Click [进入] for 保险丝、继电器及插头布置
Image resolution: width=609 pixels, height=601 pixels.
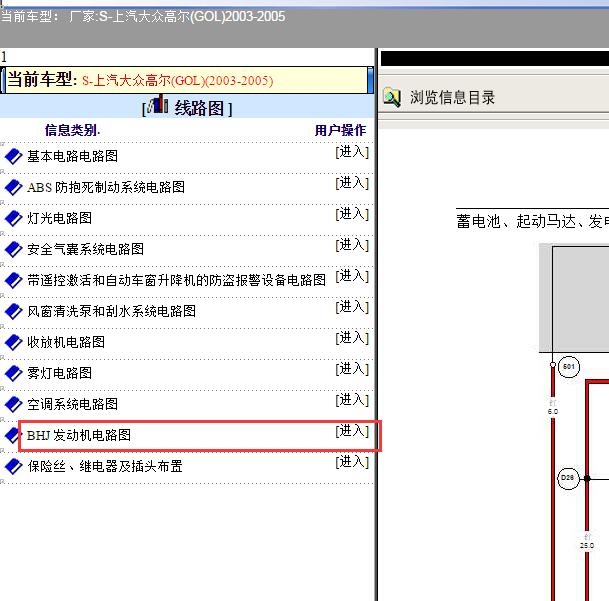point(352,463)
